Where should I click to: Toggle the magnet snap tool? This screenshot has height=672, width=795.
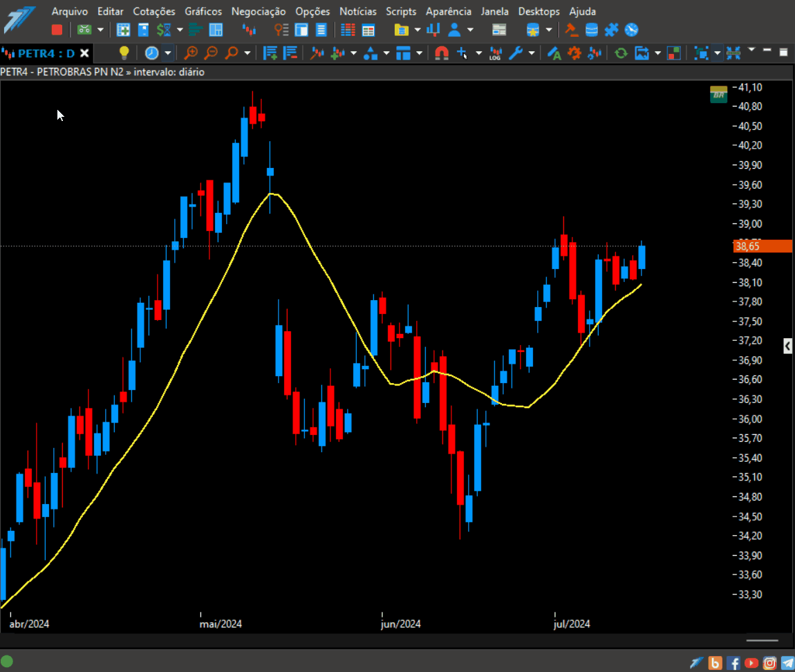coord(442,53)
